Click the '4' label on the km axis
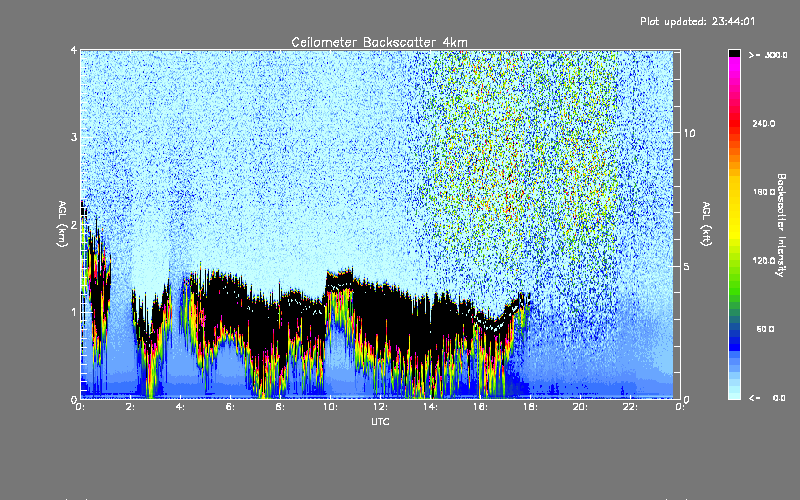This screenshot has height=500, width=800. click(x=74, y=50)
